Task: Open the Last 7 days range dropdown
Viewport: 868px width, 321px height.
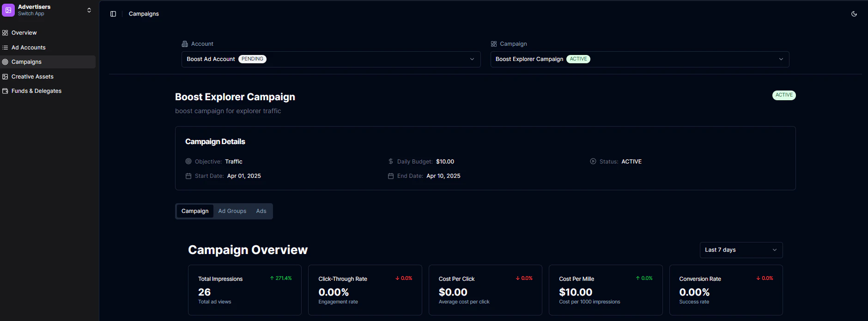Action: coord(741,250)
